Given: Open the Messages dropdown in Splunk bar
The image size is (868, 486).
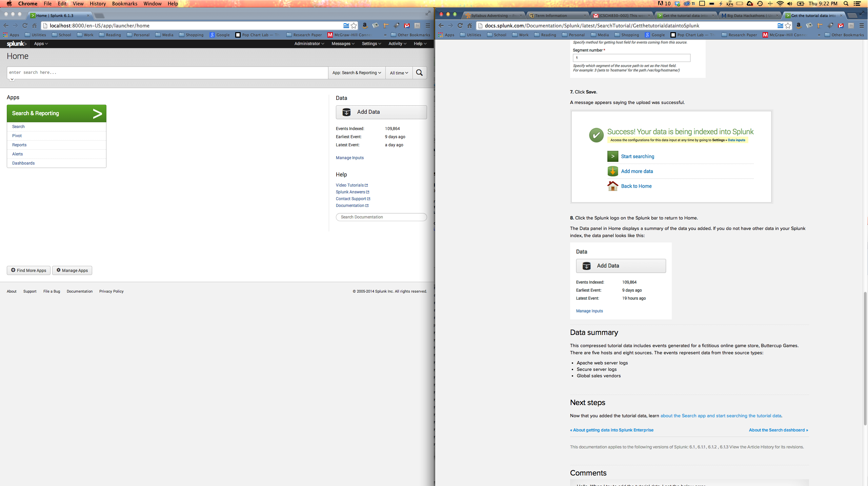Looking at the screenshot, I should pos(343,44).
